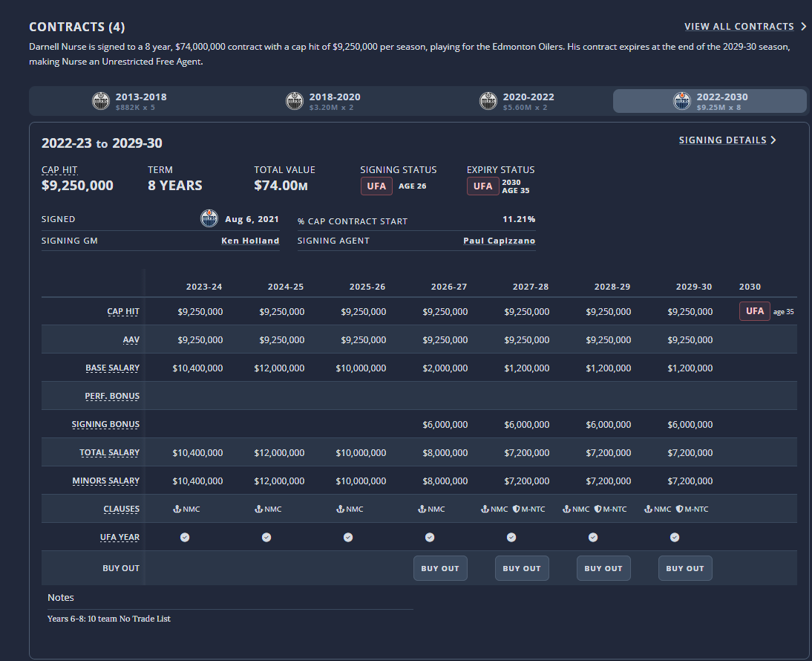Click the NMC anchor icon for 2028-29

point(566,509)
